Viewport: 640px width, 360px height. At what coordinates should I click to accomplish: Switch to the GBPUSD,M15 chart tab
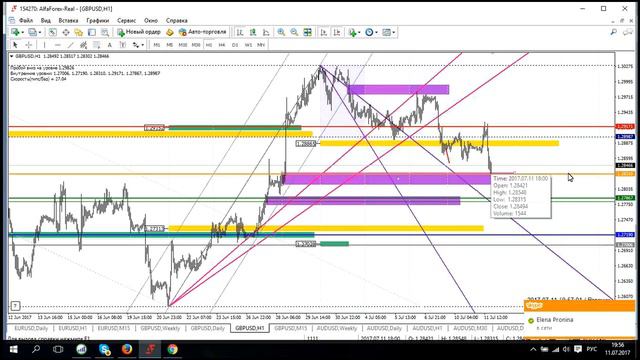pos(291,328)
